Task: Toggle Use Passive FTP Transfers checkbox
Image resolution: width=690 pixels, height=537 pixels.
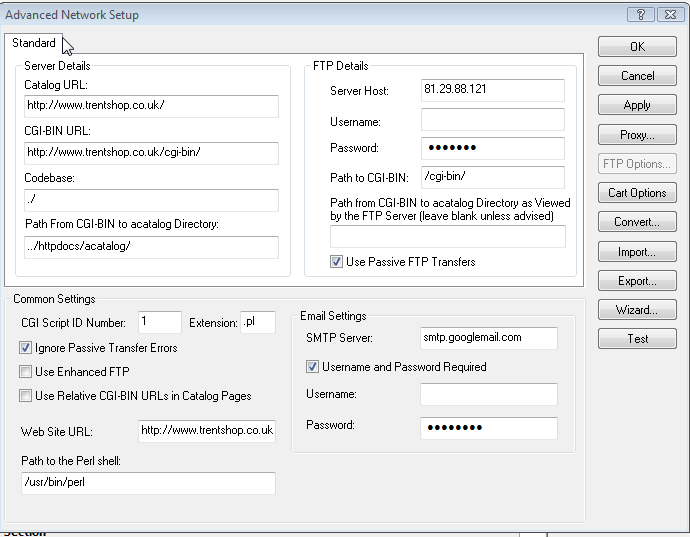Action: [x=337, y=262]
